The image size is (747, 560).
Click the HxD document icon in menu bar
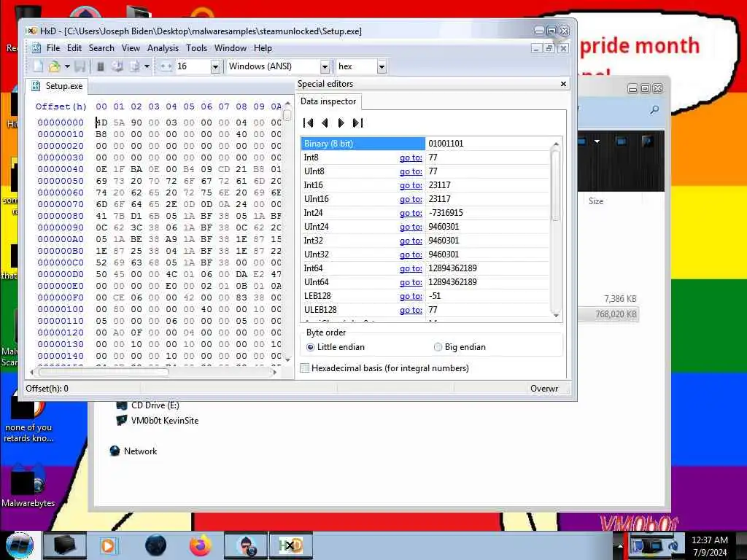(36, 48)
